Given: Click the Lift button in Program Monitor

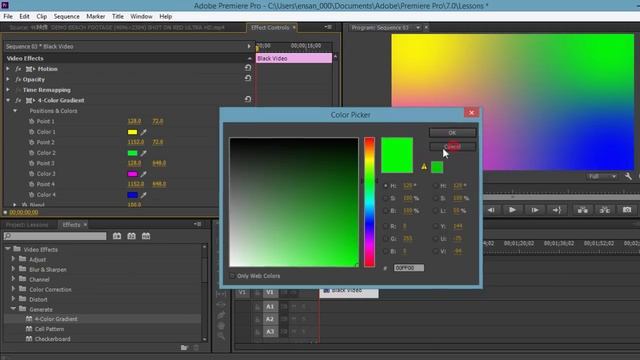Looking at the screenshot, I should click(582, 210).
